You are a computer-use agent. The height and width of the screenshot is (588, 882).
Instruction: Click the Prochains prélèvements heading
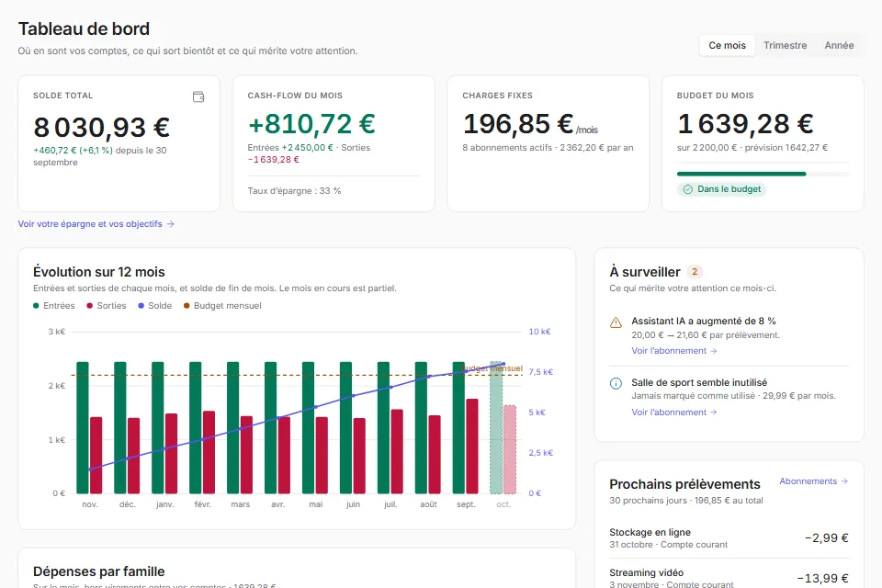pos(684,484)
